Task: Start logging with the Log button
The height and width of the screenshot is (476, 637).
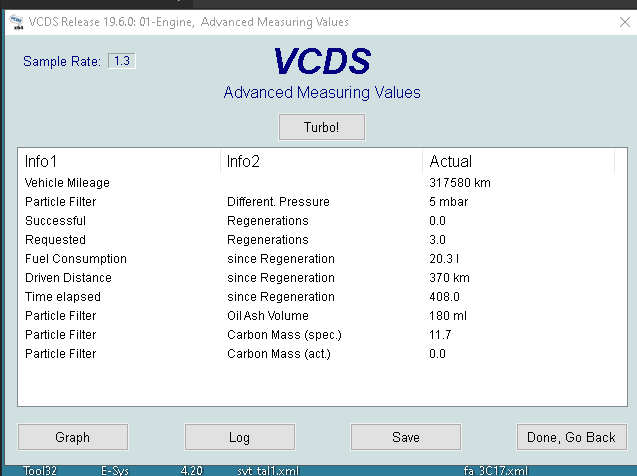Action: 240,437
